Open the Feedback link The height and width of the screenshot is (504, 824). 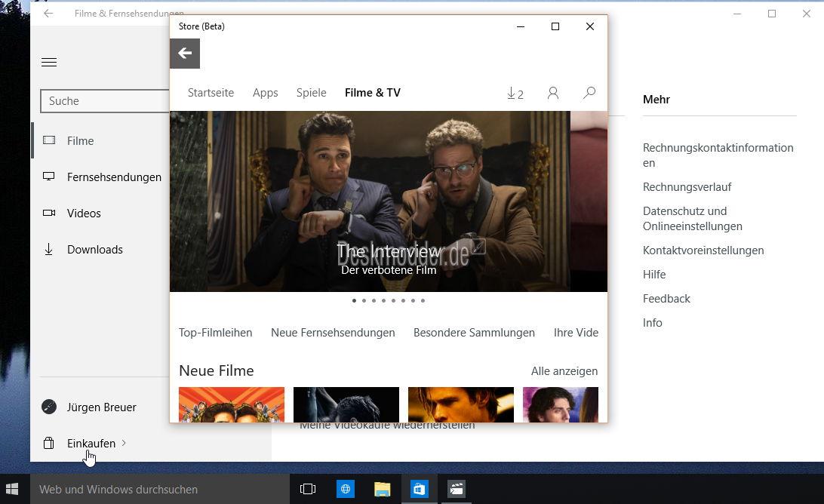[666, 299]
